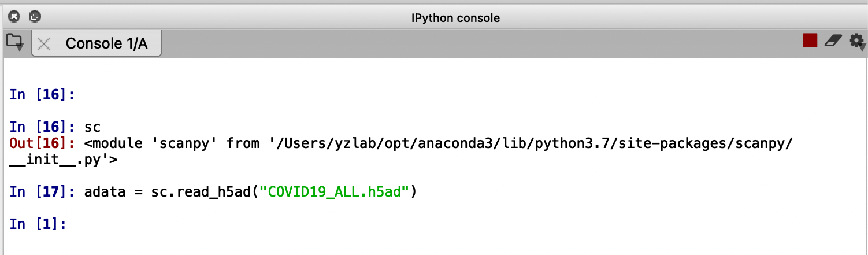
Task: Click the scanpy module output text
Action: 437,142
